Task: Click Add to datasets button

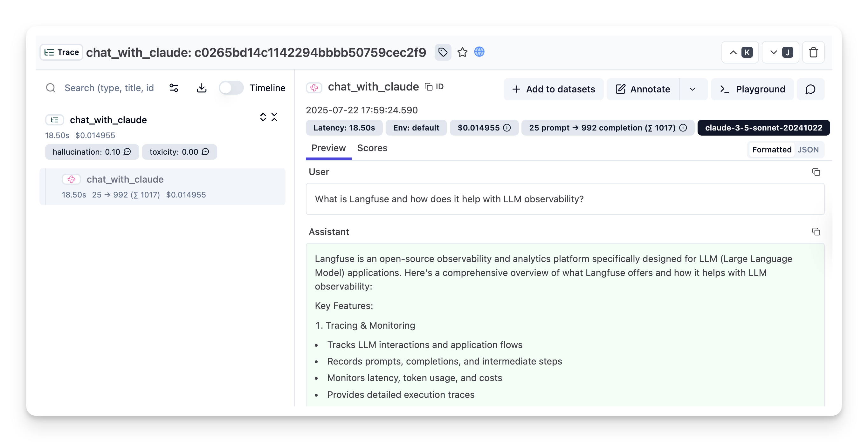Action: pyautogui.click(x=554, y=89)
